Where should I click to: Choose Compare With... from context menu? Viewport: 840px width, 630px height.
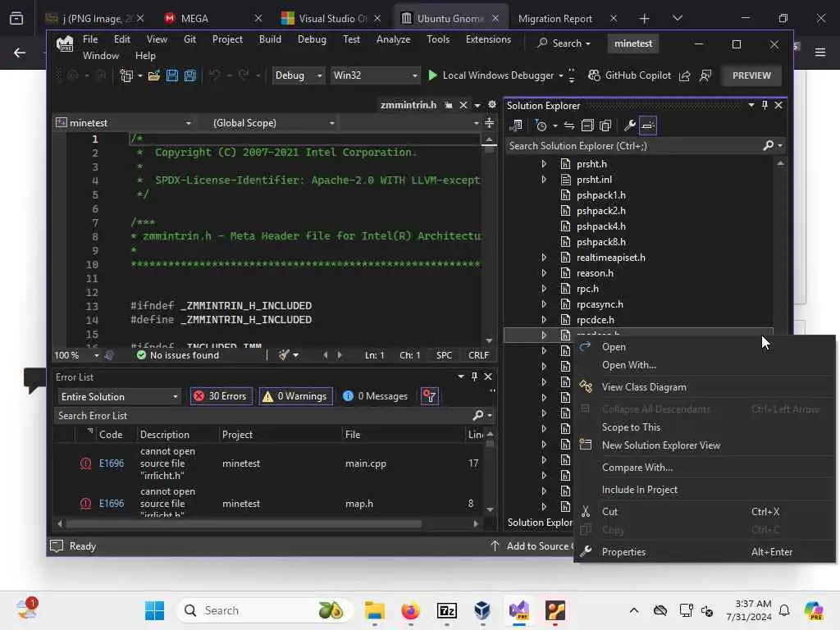tap(704, 468)
